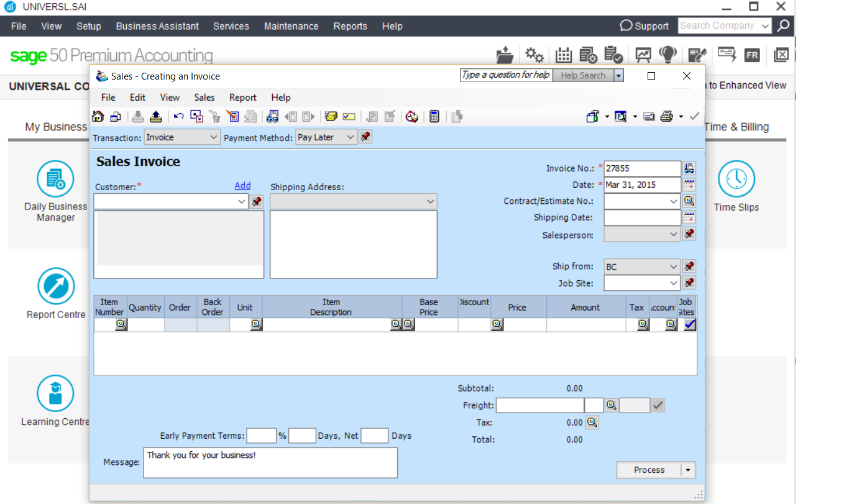Viewport: 867px width, 504px height.
Task: Click the Invoice No. field showing 27855
Action: [642, 168]
